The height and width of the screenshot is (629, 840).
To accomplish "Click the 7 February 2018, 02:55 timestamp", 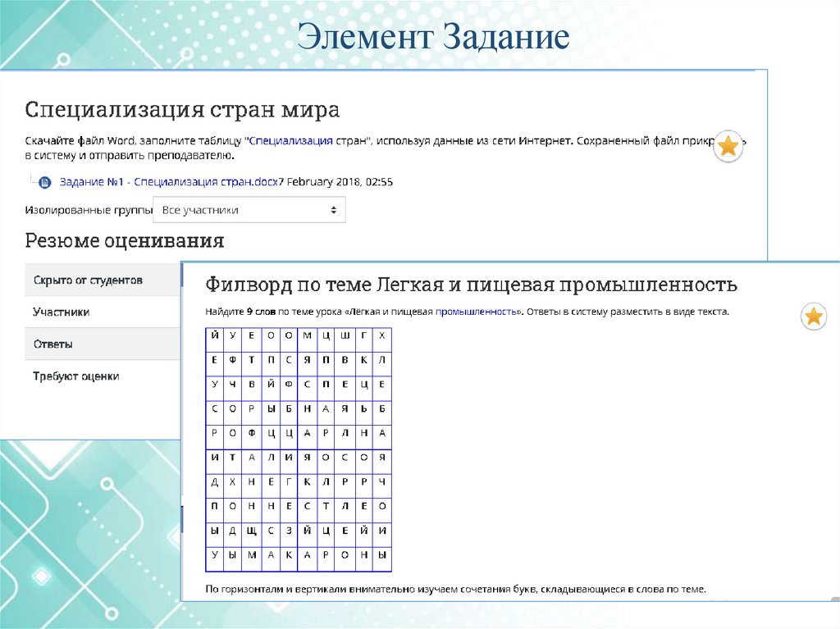I will [336, 181].
